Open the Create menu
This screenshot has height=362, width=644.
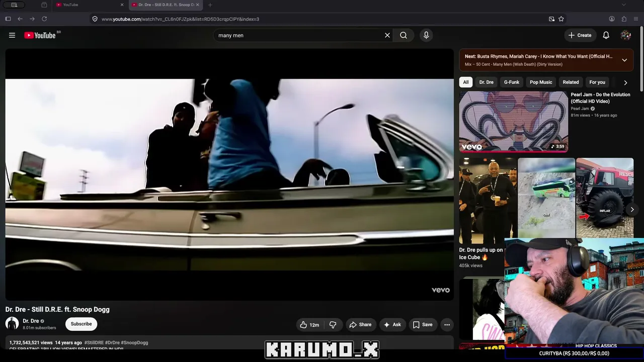(580, 35)
